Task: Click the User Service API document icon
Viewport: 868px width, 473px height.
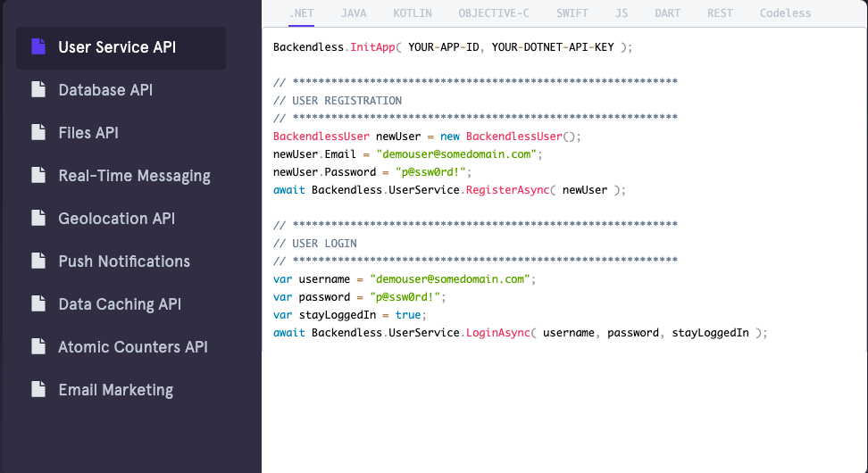Action: point(38,46)
